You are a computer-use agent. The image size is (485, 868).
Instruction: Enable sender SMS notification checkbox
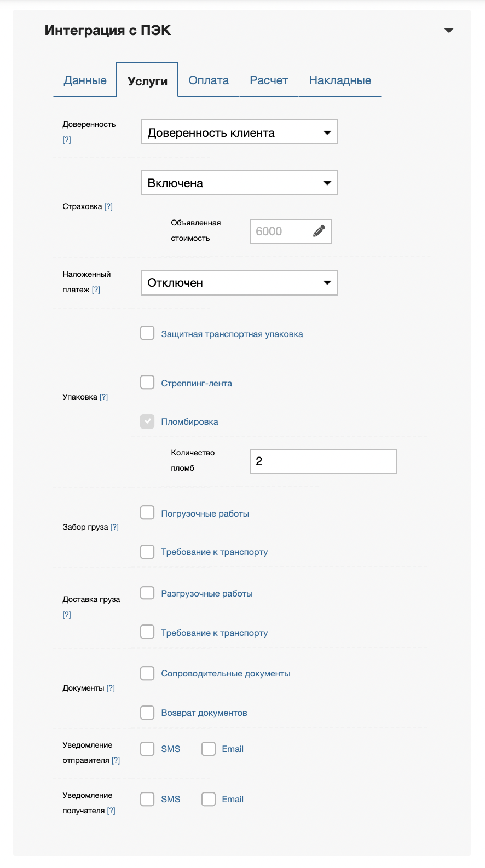coord(147,749)
